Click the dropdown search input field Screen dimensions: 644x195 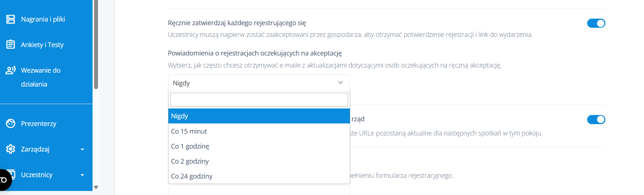pos(259,100)
